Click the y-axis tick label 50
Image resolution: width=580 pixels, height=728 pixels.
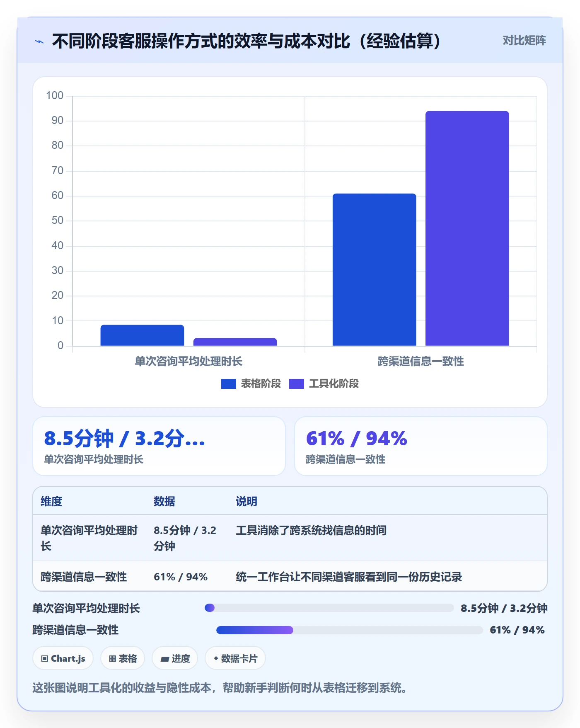pos(57,221)
